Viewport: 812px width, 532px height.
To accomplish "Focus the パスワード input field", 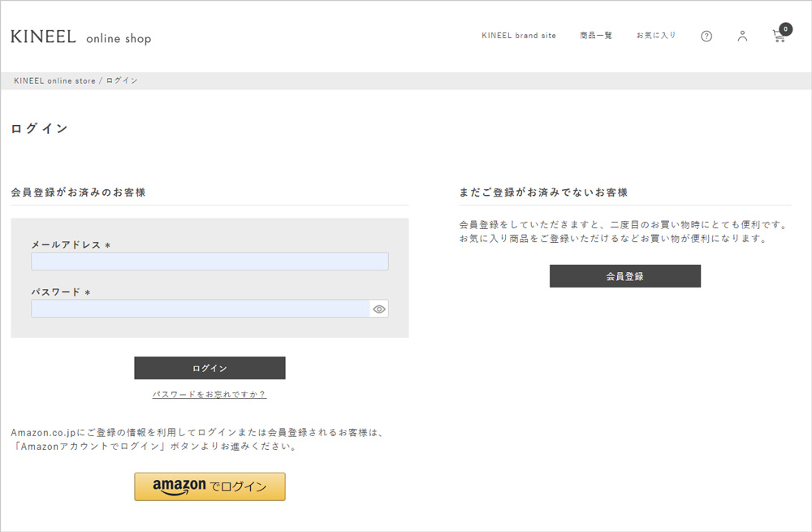I will pyautogui.click(x=200, y=309).
